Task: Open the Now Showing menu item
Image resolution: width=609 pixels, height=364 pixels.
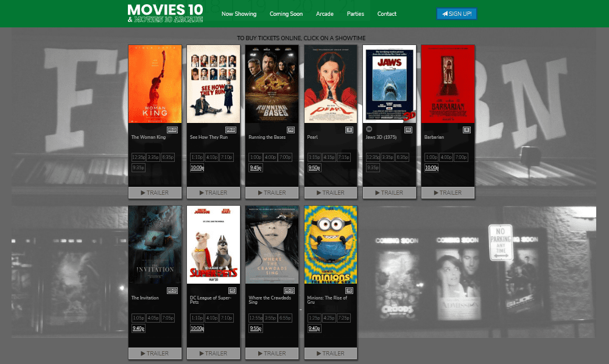Action: tap(239, 14)
